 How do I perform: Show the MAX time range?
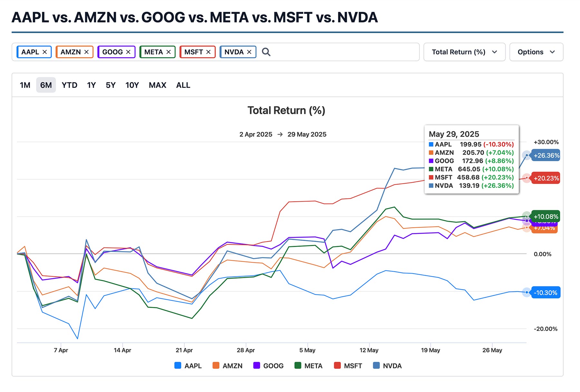158,85
